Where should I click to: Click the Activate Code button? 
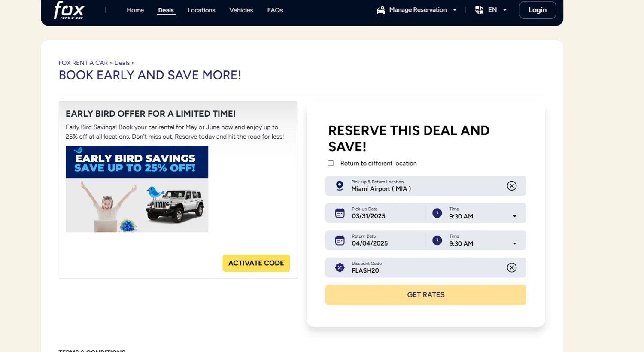tap(256, 263)
